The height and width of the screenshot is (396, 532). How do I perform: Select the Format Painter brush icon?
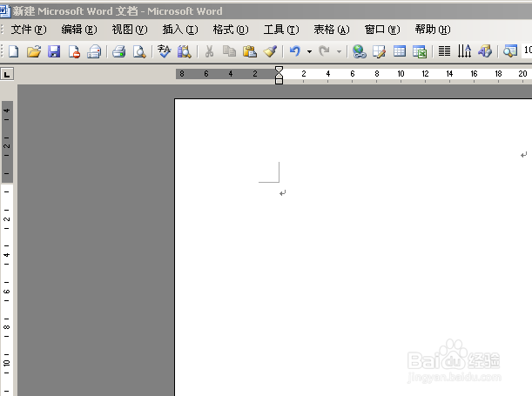pyautogui.click(x=271, y=51)
